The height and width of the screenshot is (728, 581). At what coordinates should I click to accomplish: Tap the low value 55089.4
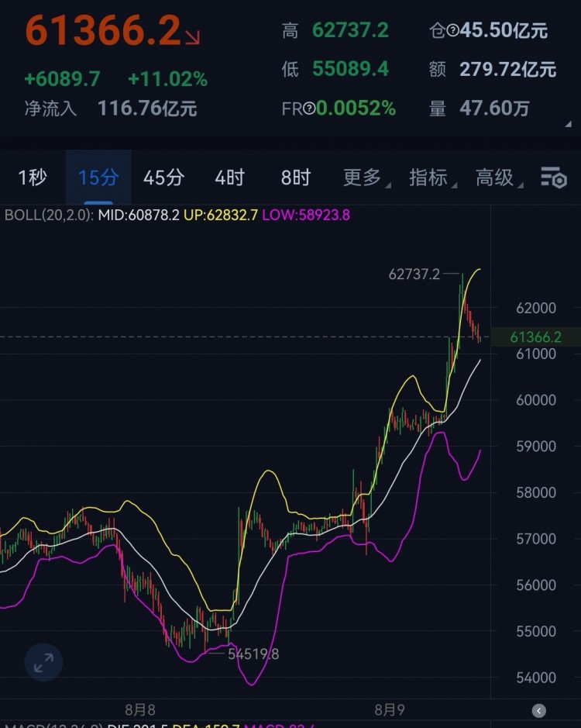pyautogui.click(x=350, y=69)
